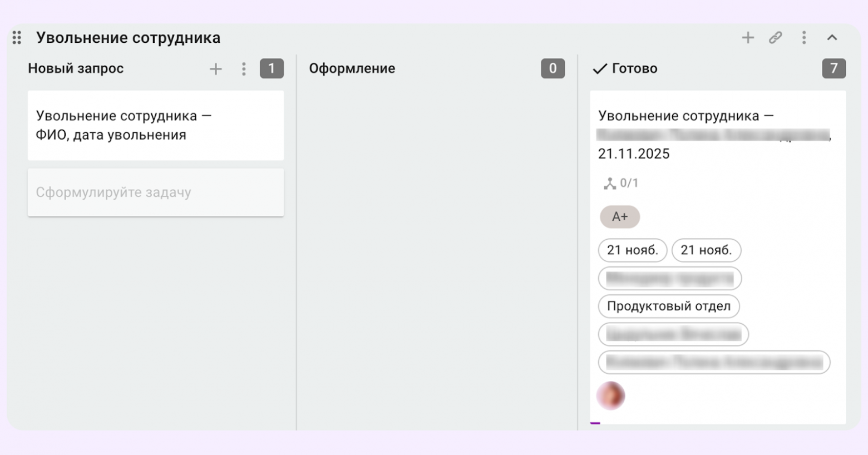Click the plus icon in the board header
Image resolution: width=868 pixels, height=455 pixels.
click(x=748, y=37)
